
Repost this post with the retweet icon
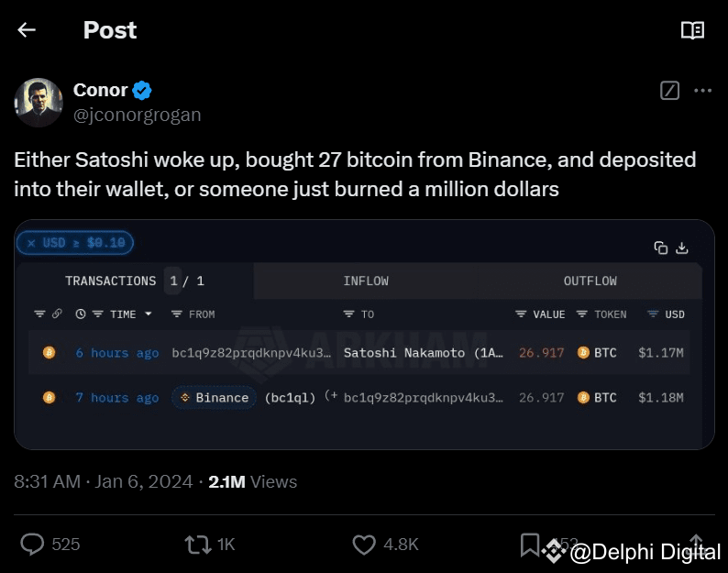click(197, 545)
